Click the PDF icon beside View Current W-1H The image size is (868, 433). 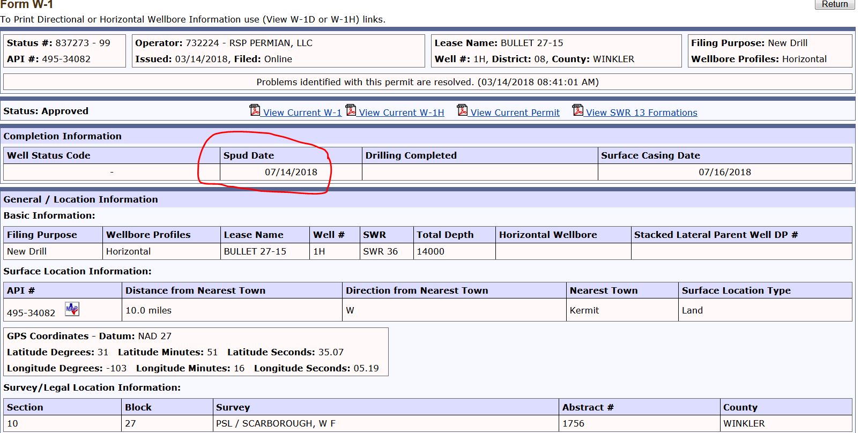(x=351, y=110)
